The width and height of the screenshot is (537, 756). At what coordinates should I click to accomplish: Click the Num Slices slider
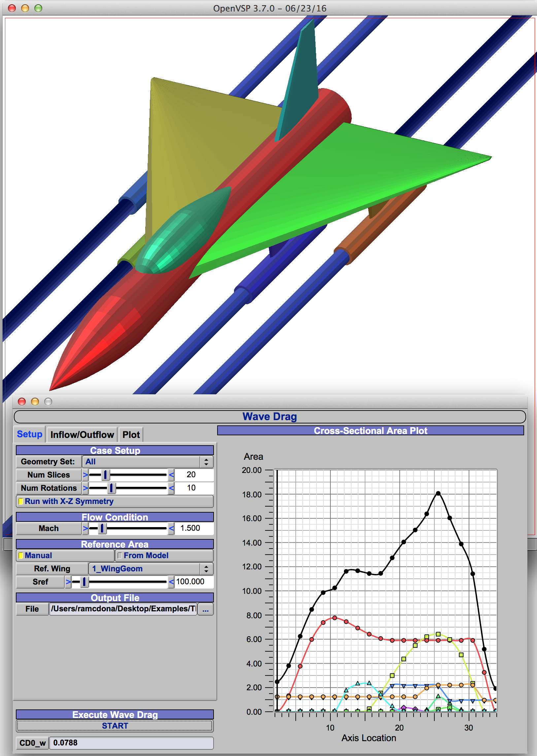128,475
